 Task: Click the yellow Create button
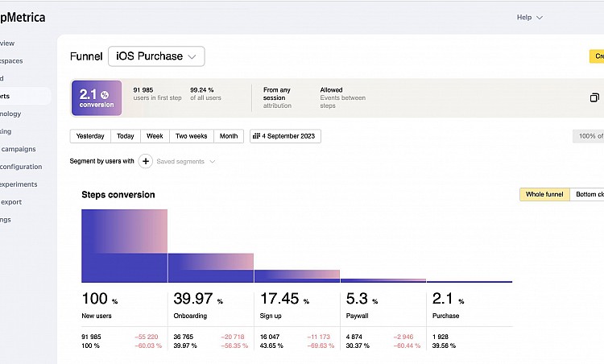tap(597, 56)
